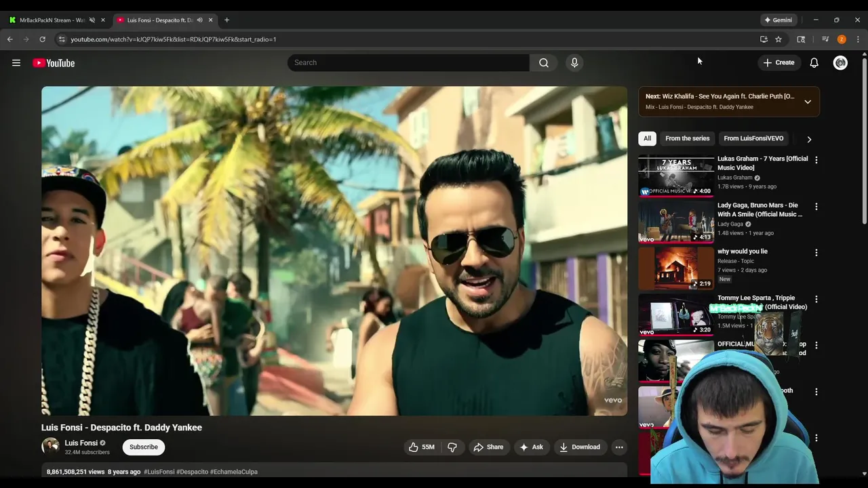Image resolution: width=868 pixels, height=488 pixels.
Task: Close the MrBackPackN Stream tab
Action: tap(103, 20)
